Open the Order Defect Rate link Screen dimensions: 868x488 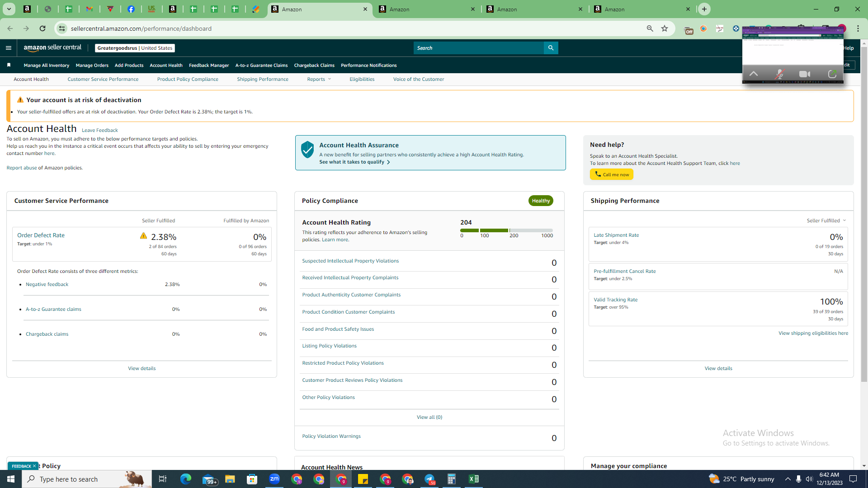(x=41, y=235)
